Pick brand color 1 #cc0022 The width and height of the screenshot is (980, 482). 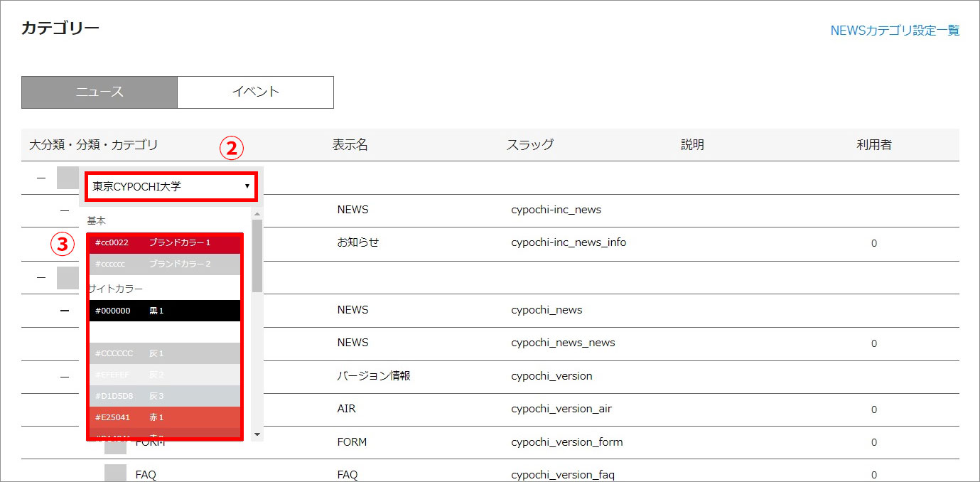click(165, 243)
